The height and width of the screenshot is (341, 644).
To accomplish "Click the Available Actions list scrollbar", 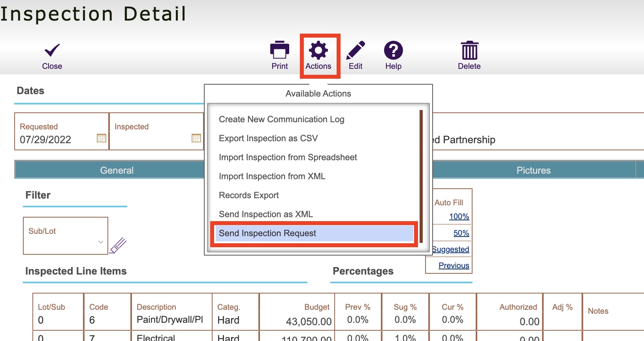I will point(421,176).
